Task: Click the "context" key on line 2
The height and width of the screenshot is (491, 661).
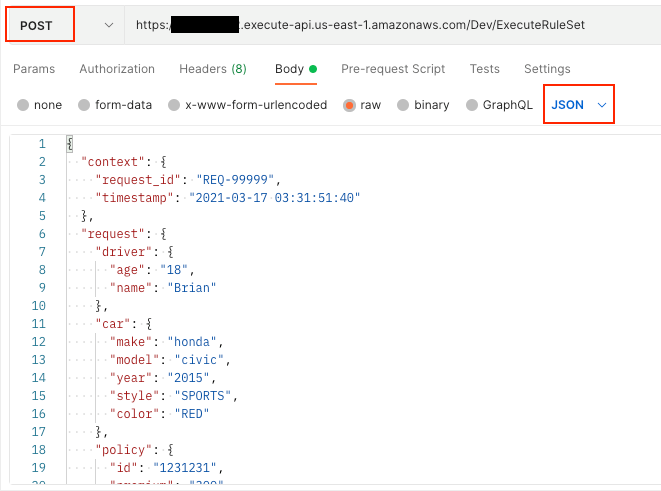Action: [x=113, y=162]
